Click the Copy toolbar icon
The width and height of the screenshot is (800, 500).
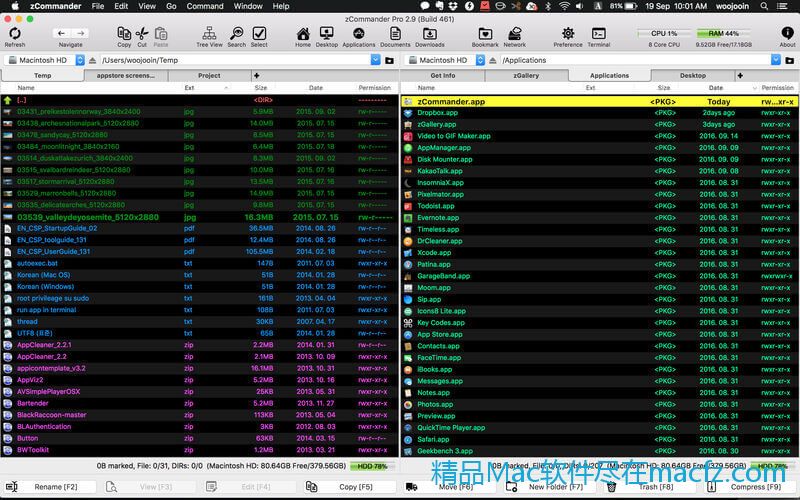pos(124,34)
